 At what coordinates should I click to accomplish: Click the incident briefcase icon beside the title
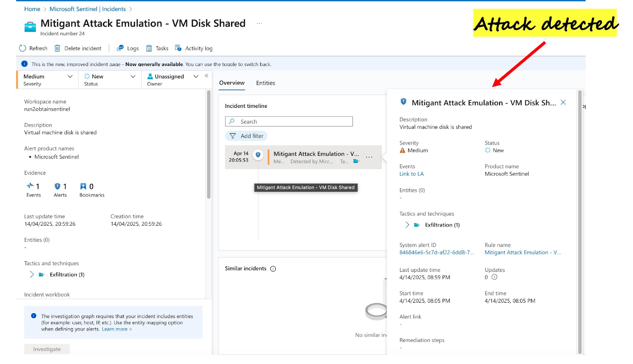tap(30, 27)
